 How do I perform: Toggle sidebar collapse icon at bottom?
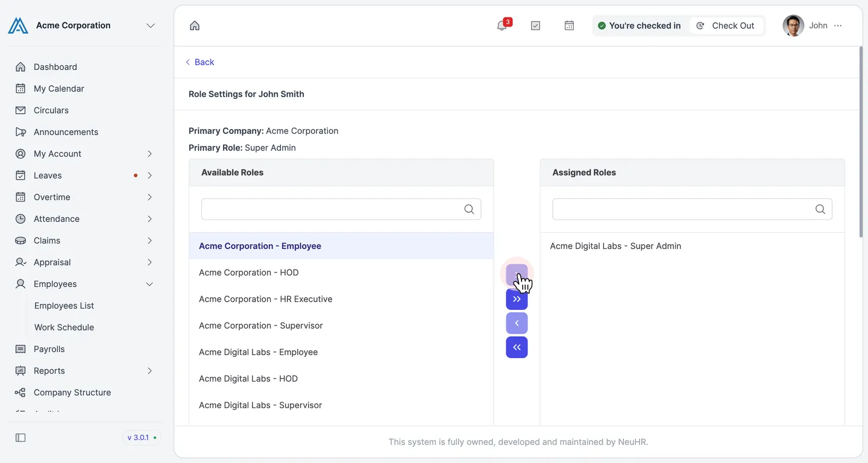point(20,438)
